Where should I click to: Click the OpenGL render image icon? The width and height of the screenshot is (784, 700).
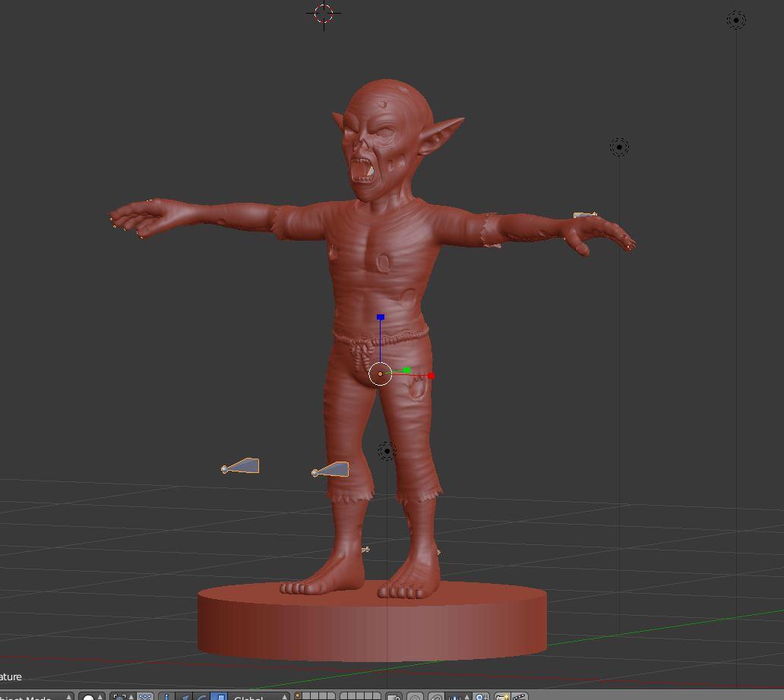[x=501, y=697]
